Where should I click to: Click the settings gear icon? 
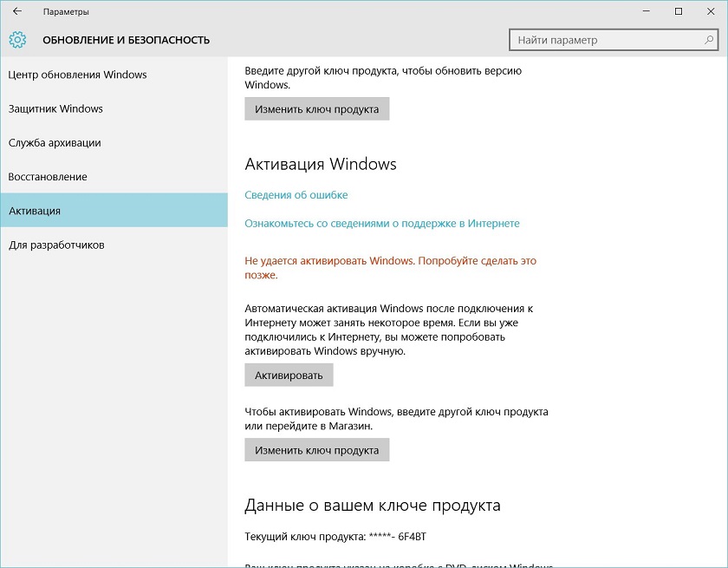17,40
